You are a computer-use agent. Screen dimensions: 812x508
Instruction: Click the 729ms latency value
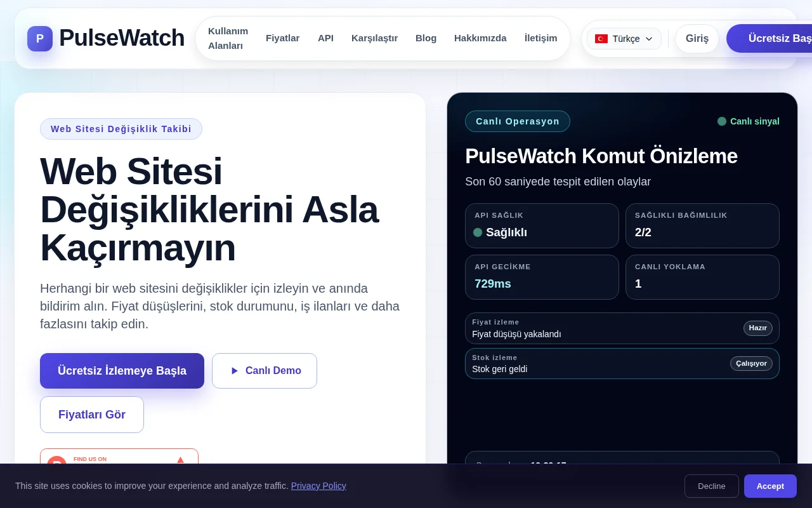493,284
